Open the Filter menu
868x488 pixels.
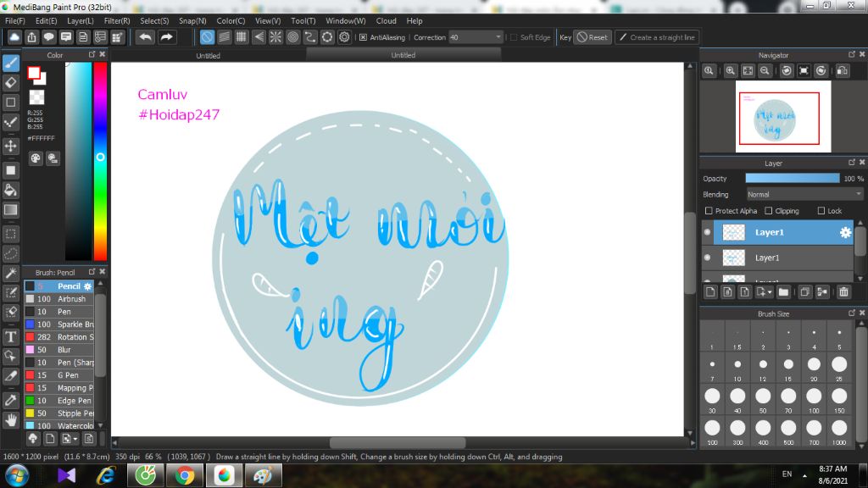[117, 21]
